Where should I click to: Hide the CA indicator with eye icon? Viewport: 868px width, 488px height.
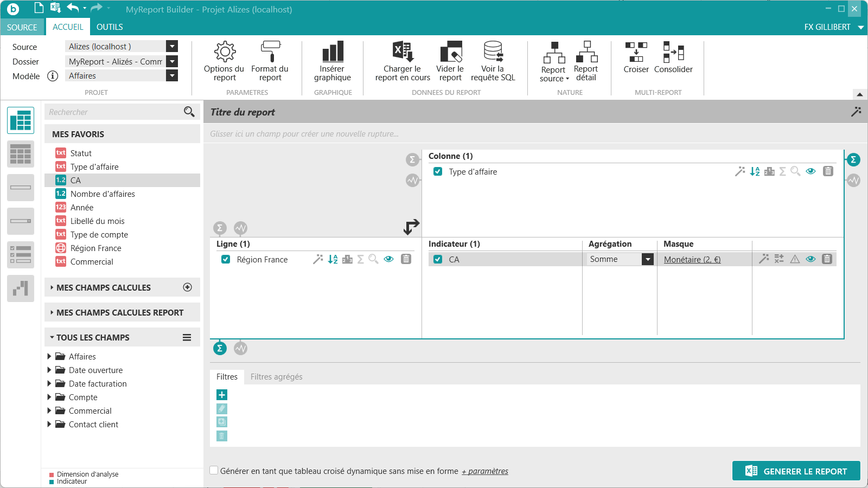(810, 259)
